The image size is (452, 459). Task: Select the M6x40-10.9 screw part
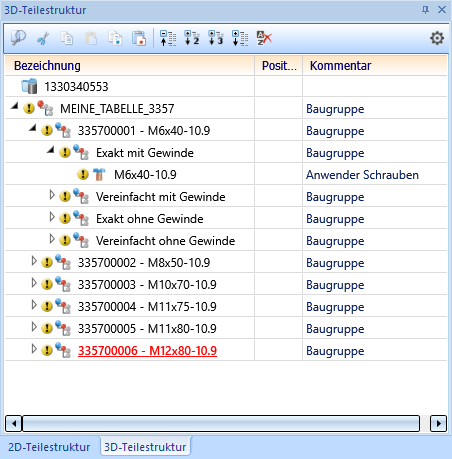click(145, 174)
